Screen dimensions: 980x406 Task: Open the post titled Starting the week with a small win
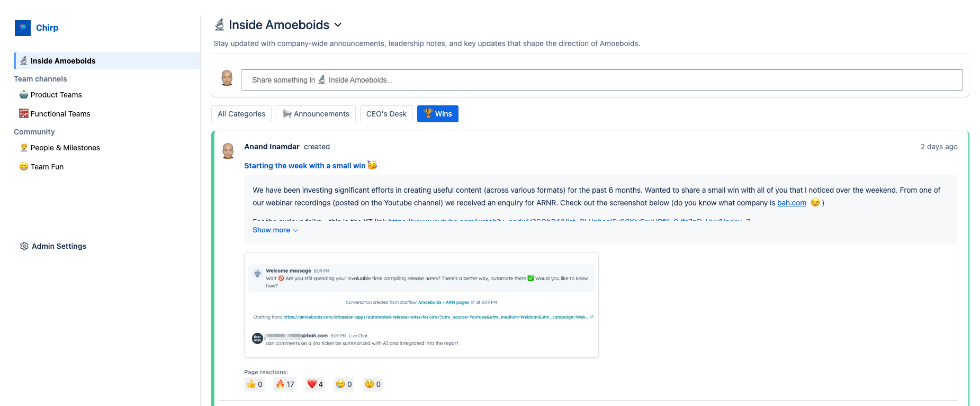click(x=310, y=166)
